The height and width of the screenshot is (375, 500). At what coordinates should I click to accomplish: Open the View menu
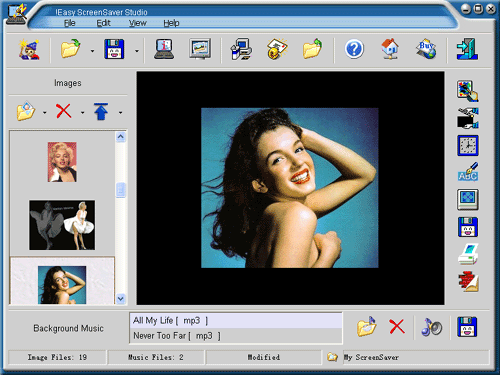pos(138,23)
